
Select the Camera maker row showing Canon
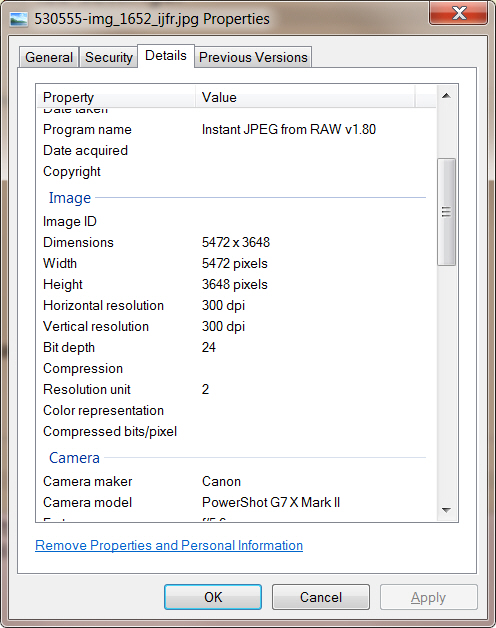click(x=236, y=481)
